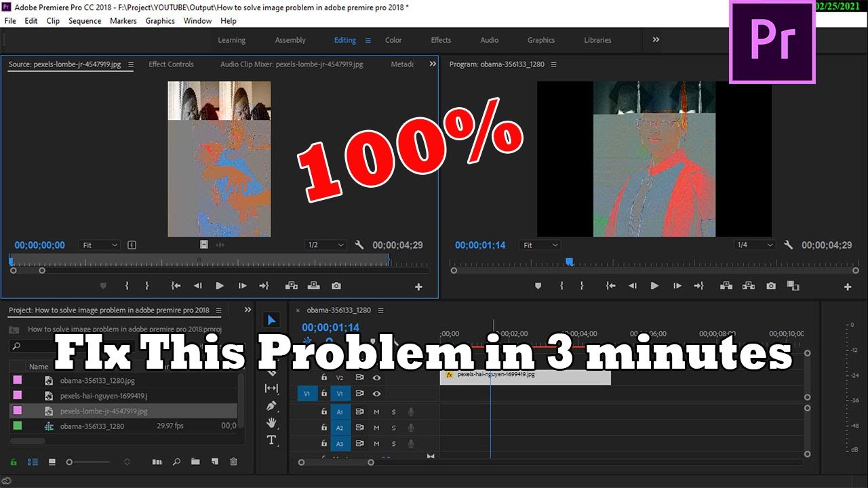Open Editing workspace menu icon

click(368, 40)
